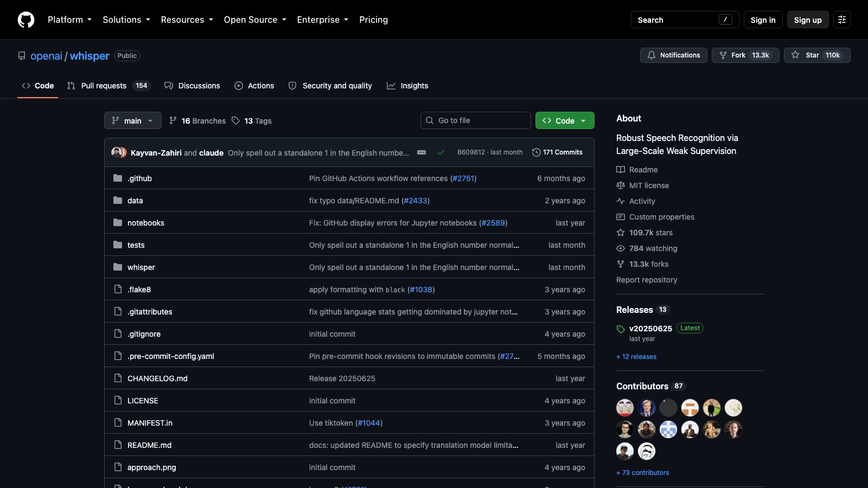Click the Go to file search field
This screenshot has width=868, height=488.
[x=476, y=120]
